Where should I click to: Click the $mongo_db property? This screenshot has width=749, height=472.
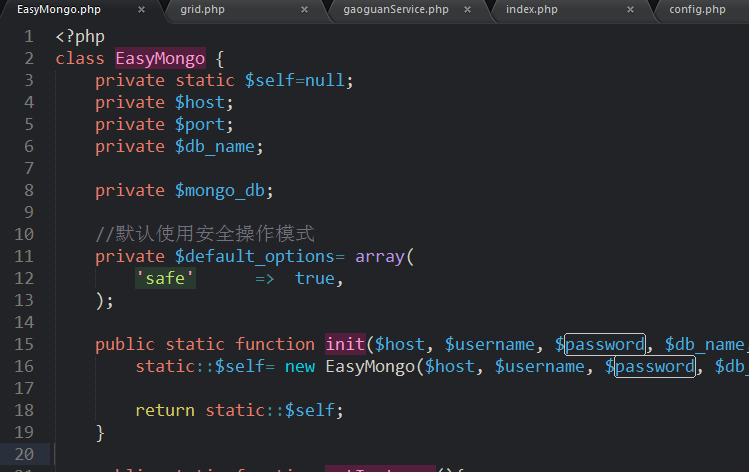tap(220, 191)
